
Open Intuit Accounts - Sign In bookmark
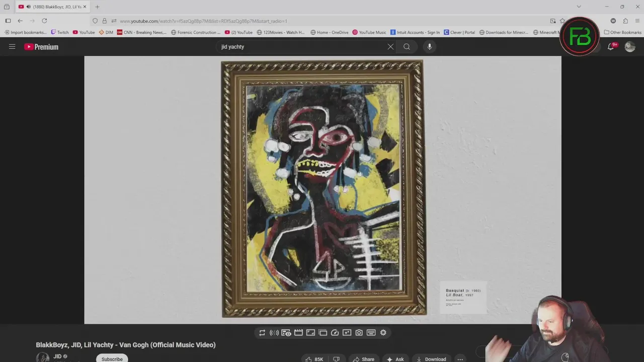tap(415, 32)
